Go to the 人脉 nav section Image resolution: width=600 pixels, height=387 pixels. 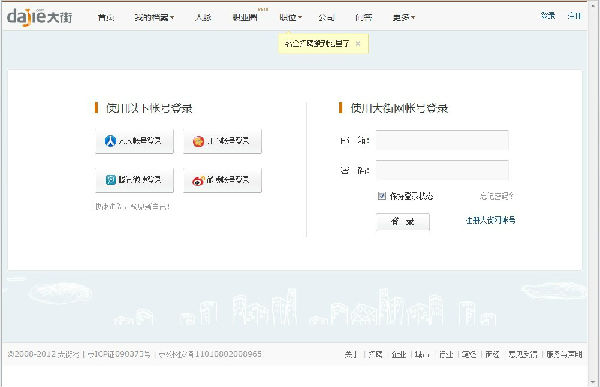pos(203,17)
